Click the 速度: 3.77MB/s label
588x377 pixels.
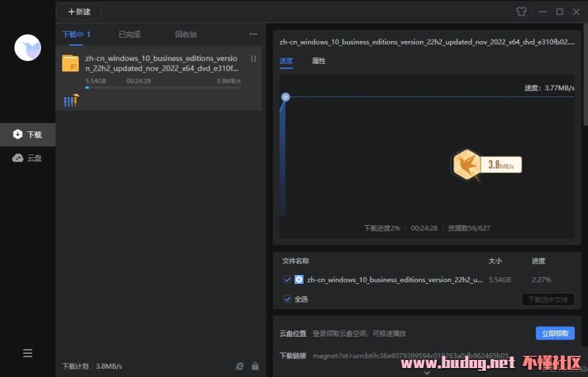pos(550,88)
